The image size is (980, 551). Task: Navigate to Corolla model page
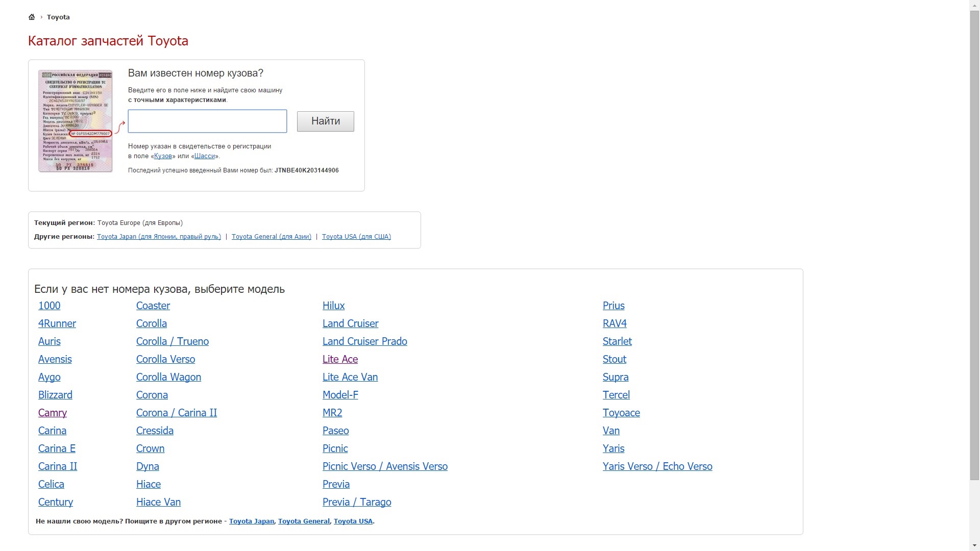coord(152,323)
